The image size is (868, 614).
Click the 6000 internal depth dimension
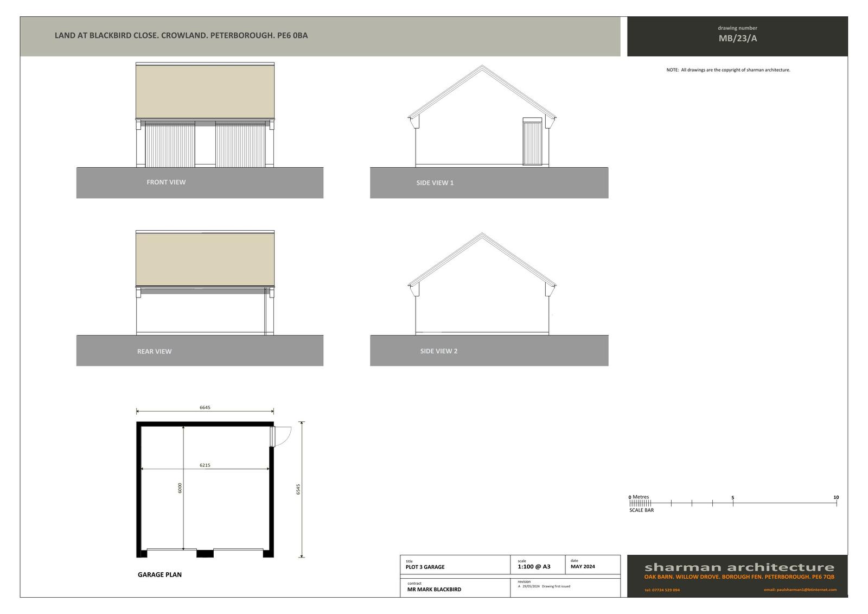click(x=180, y=488)
